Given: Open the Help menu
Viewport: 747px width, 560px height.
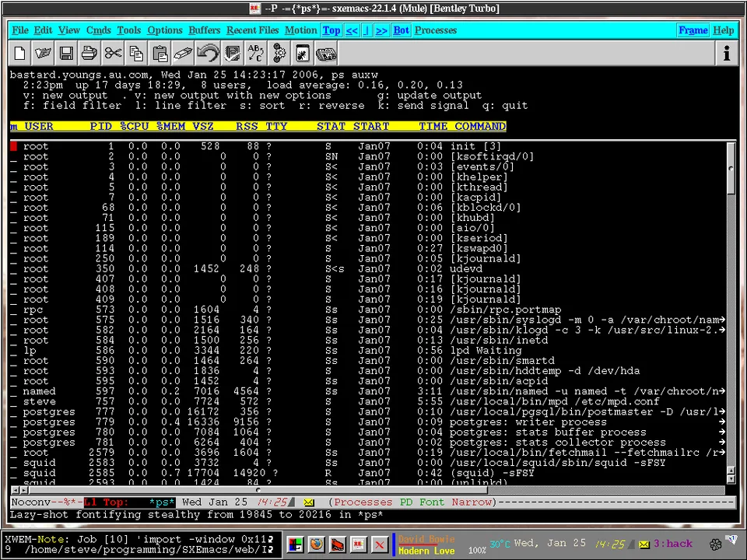Looking at the screenshot, I should pos(723,30).
